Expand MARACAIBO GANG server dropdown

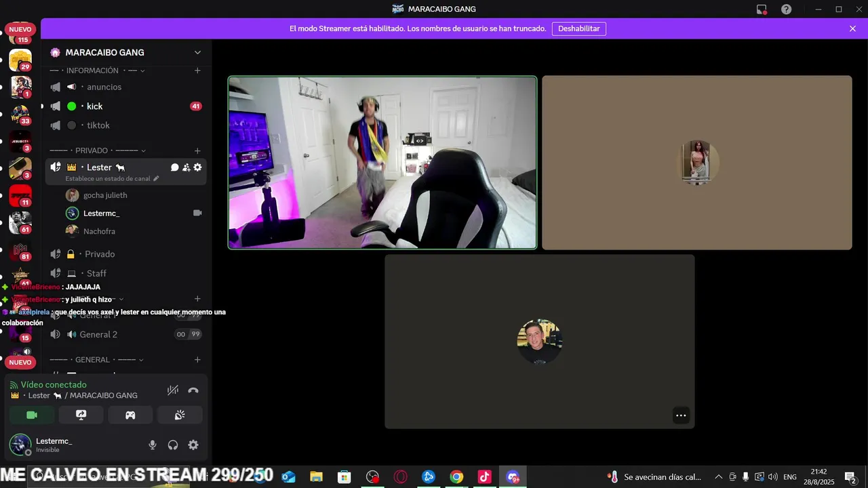(197, 53)
